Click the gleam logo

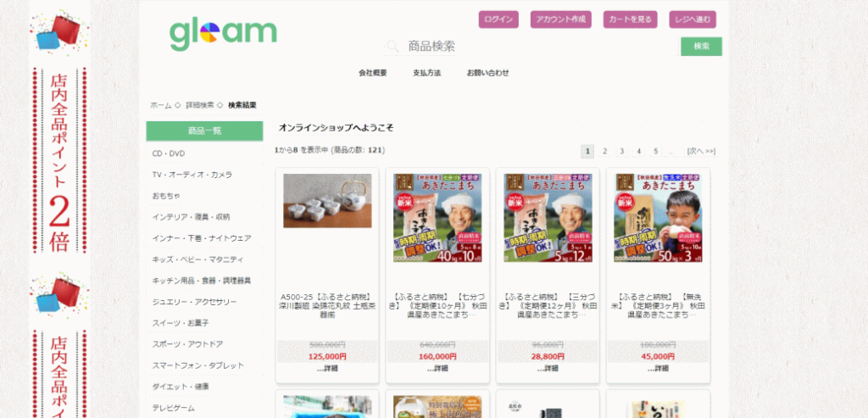click(223, 33)
